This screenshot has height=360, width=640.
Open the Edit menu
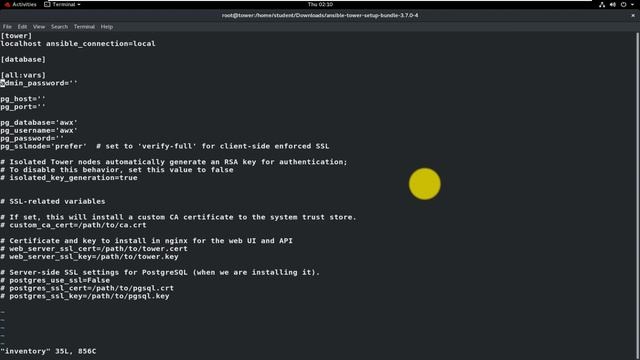(22, 27)
